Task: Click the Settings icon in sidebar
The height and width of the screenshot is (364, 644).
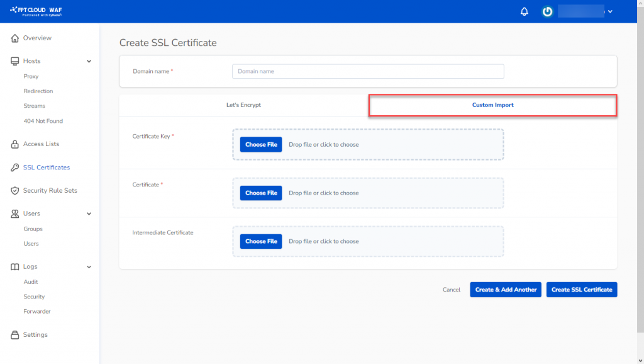Action: [x=15, y=335]
